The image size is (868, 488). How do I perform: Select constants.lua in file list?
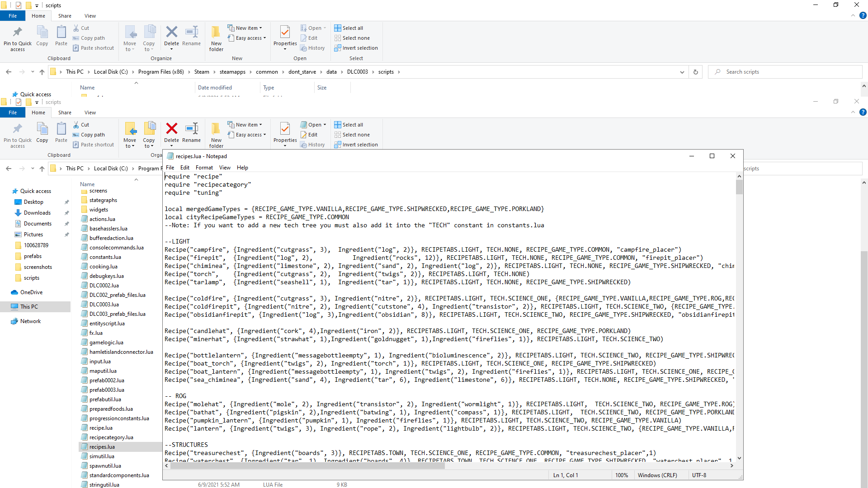(x=105, y=257)
